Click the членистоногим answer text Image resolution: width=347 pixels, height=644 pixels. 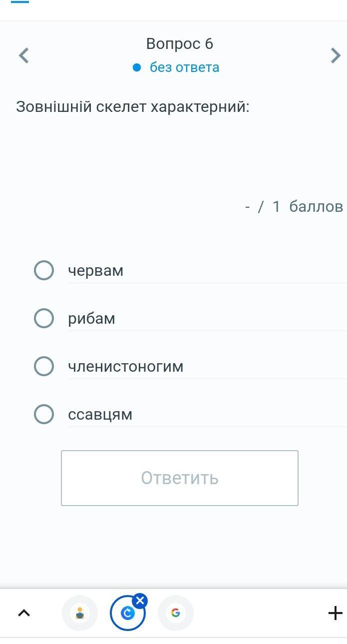tap(126, 366)
